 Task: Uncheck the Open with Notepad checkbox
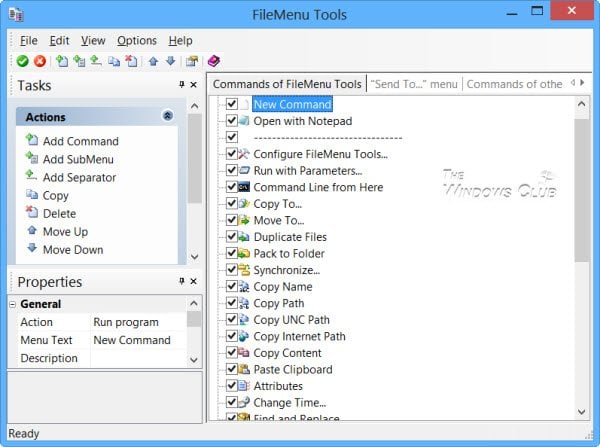point(232,121)
